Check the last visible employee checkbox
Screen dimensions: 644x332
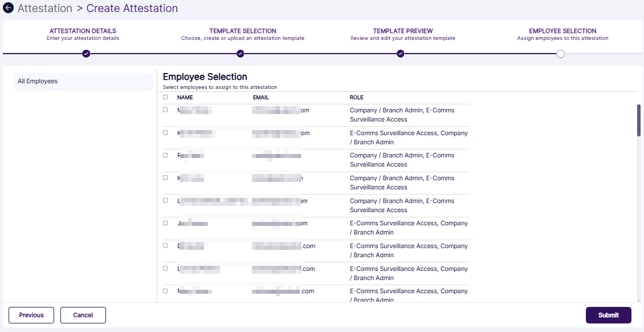click(x=165, y=291)
